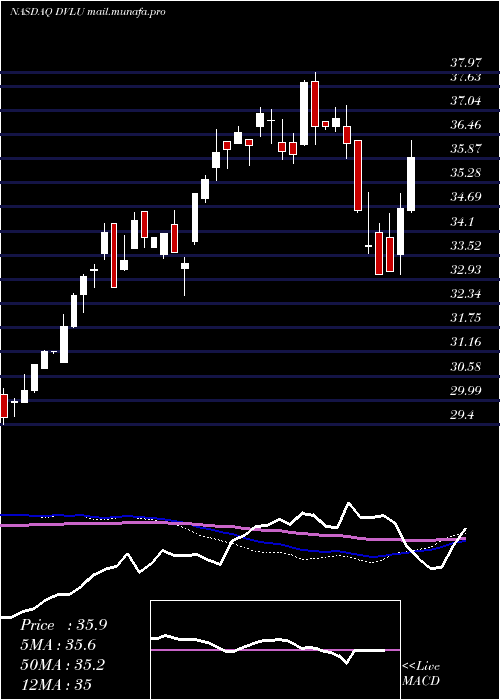Click the tallest white candle near 37.63
The height and width of the screenshot is (700, 500).
coord(304,113)
